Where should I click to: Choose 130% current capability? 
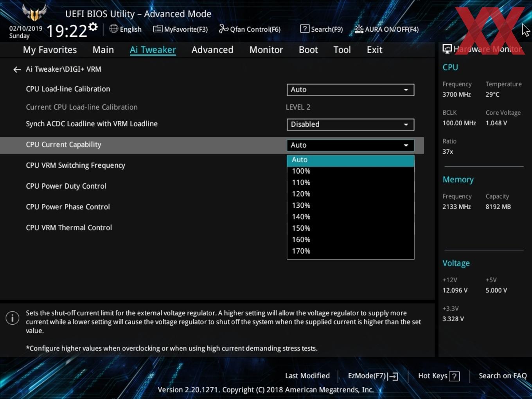click(350, 205)
